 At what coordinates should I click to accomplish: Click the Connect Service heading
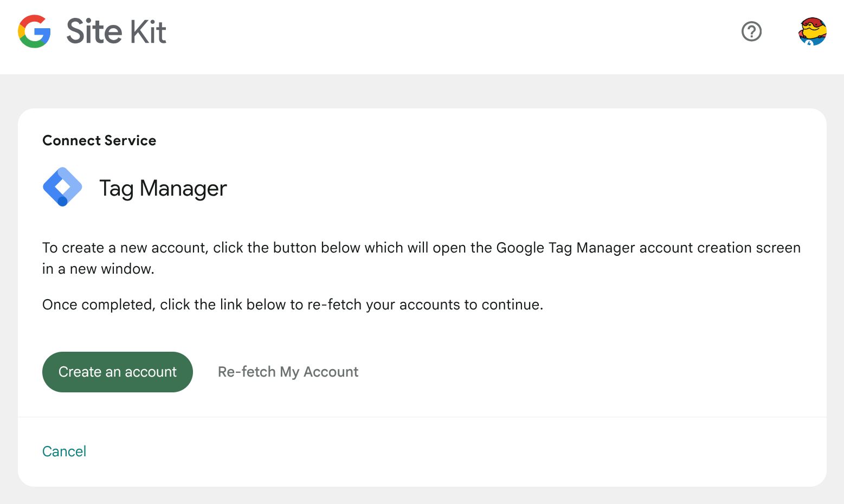pyautogui.click(x=99, y=140)
